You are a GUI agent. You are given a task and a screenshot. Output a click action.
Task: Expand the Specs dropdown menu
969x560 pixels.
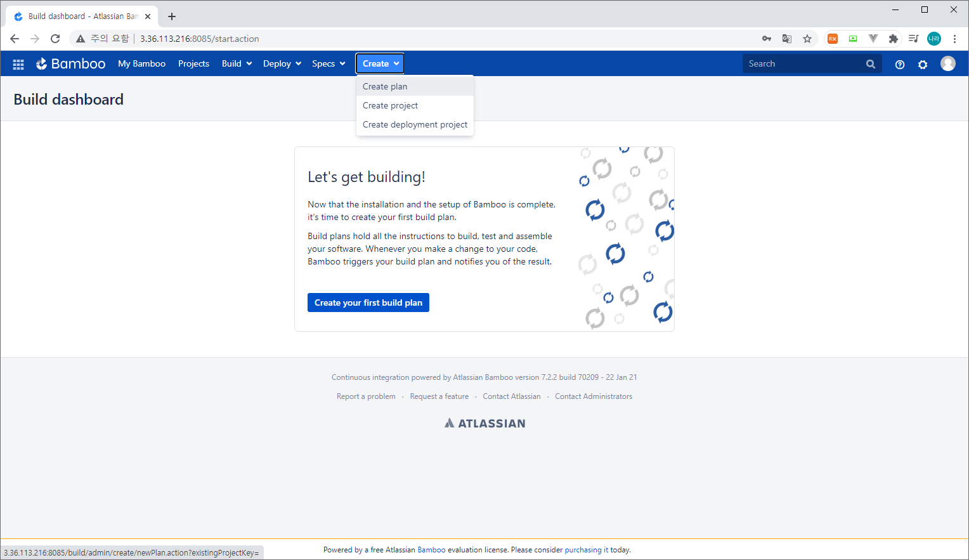pyautogui.click(x=328, y=63)
